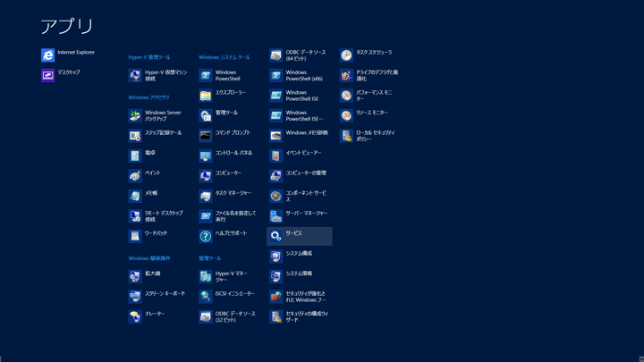Open ヘルプとサポート
Viewport: 644px width, 362px height.
tap(229, 236)
